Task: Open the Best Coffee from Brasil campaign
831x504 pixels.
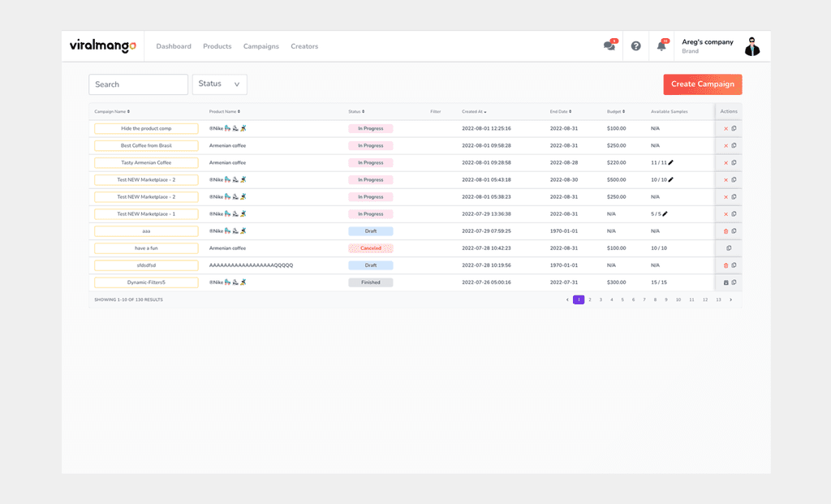Action: coord(146,146)
